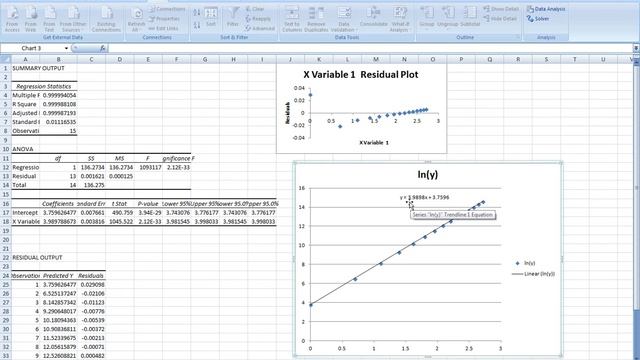Select column B header
Viewport: 640px width, 360px height.
(x=58, y=59)
